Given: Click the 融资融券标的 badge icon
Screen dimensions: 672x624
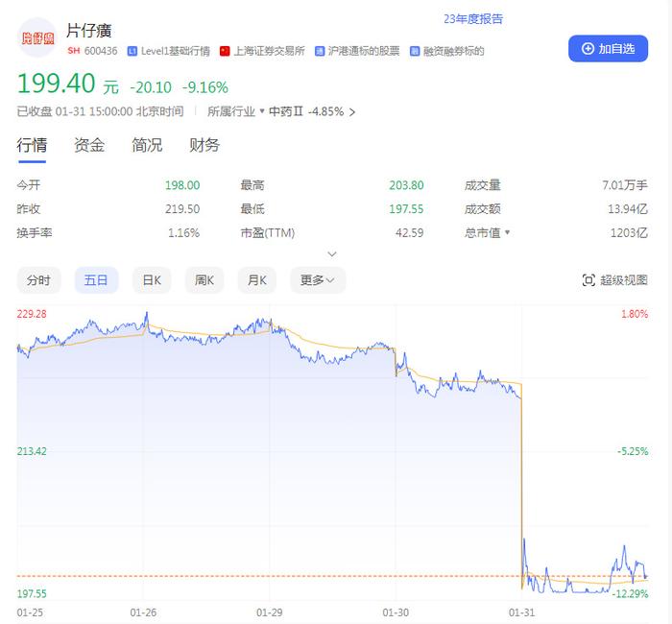Looking at the screenshot, I should 415,51.
